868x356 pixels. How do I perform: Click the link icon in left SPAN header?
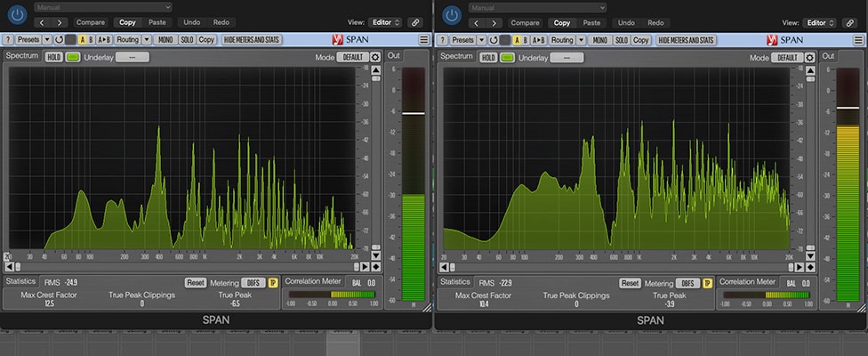pos(415,23)
